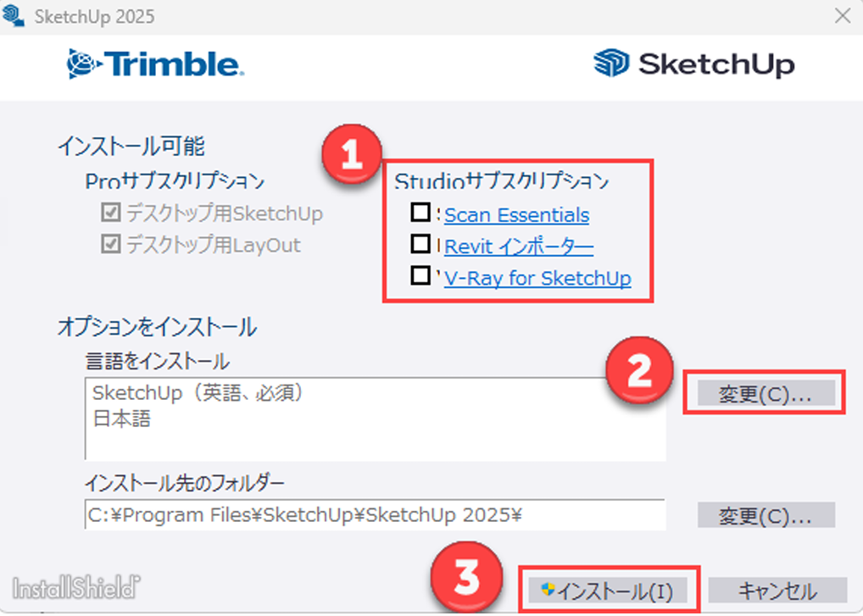Screen dimensions: 863x616
Task: Follow the V-Ray for SketchUp link
Action: click(x=537, y=278)
